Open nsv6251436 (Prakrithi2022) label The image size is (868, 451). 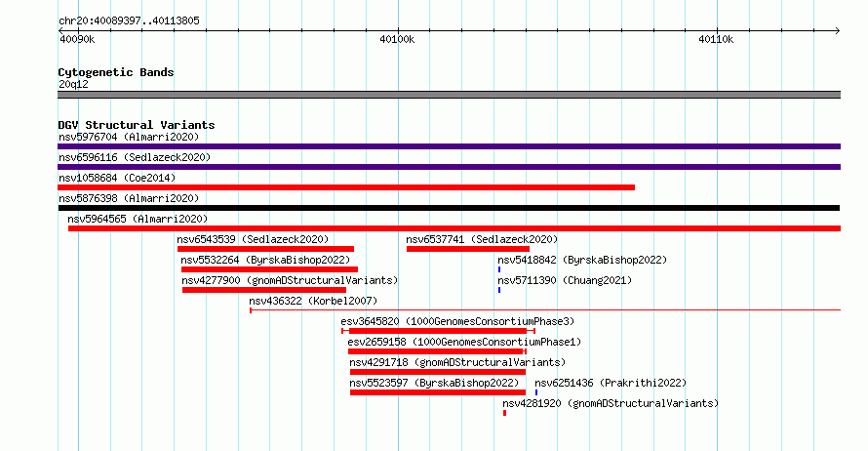[x=611, y=383]
